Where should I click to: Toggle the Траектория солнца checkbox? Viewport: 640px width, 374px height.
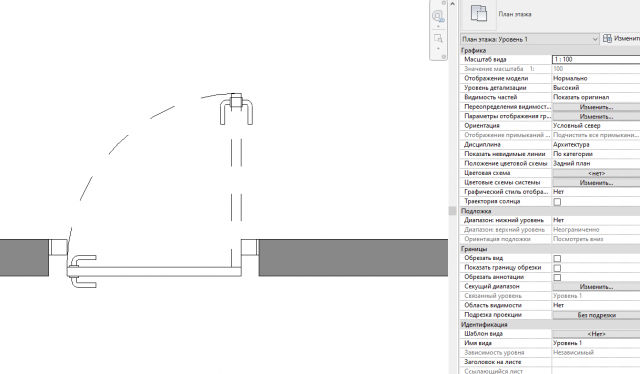click(557, 202)
